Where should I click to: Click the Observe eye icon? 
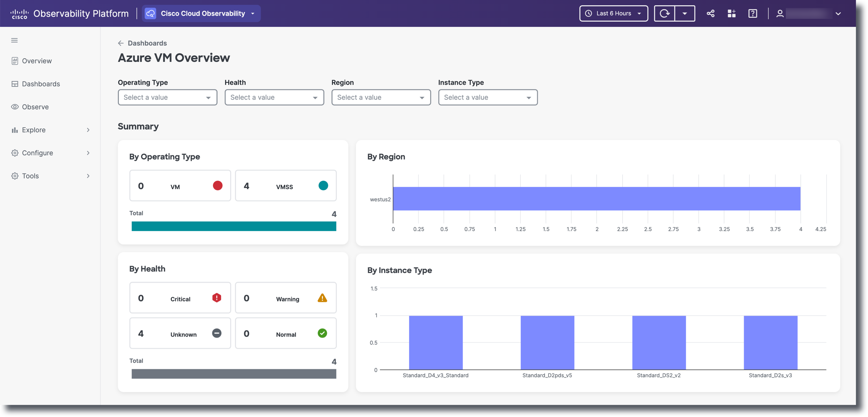click(15, 107)
